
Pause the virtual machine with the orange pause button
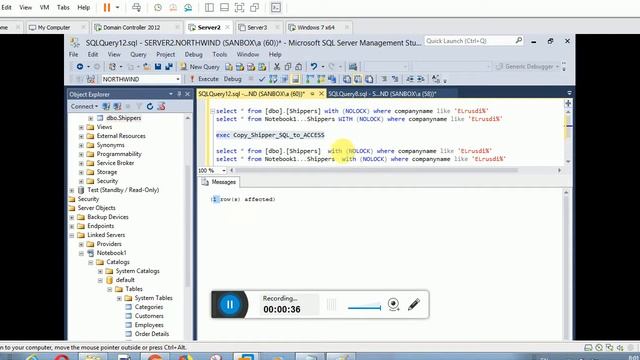pyautogui.click(x=107, y=7)
